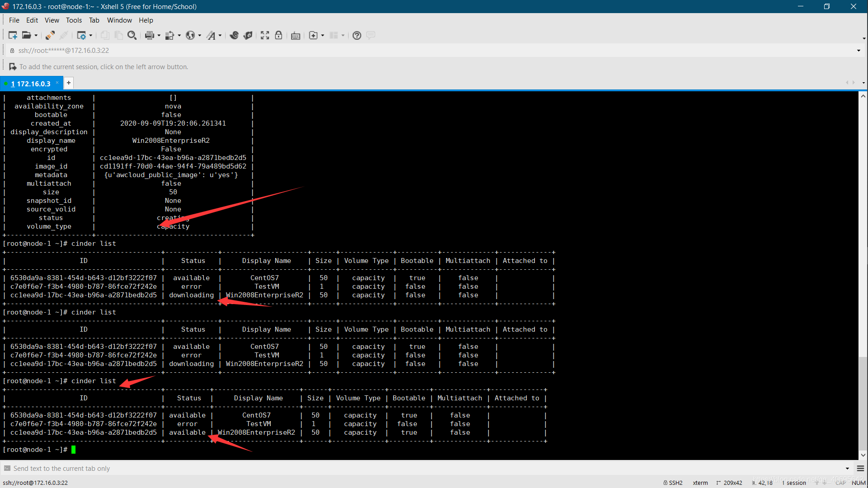
Task: Click the print toolbar icon
Action: (x=149, y=35)
